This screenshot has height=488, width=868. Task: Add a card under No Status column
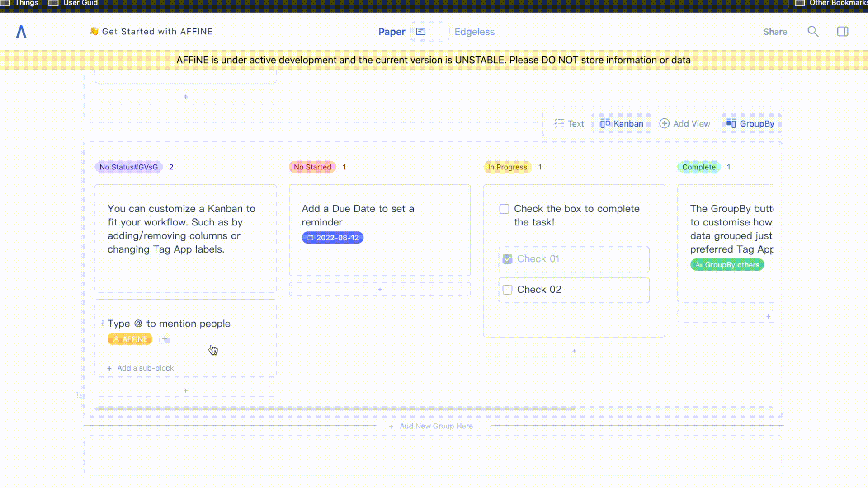point(185,390)
